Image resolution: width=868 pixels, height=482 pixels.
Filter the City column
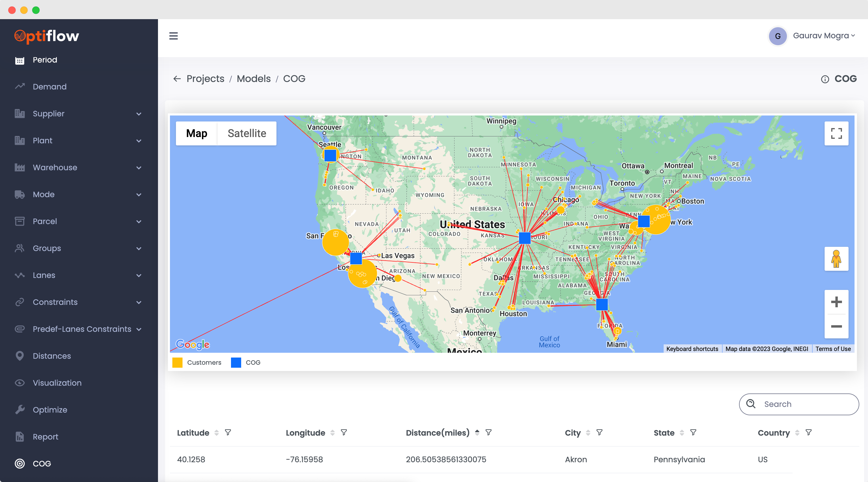[599, 432]
